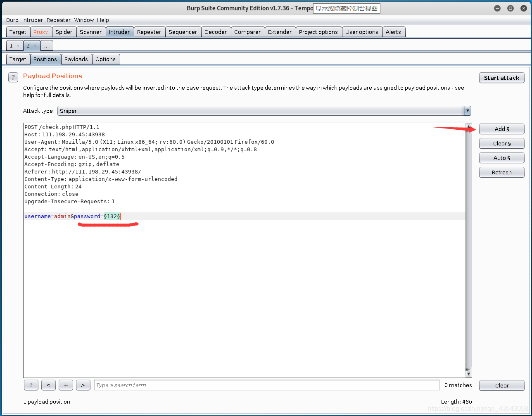Click the search help question-mark button
The width and height of the screenshot is (532, 416).
(x=31, y=385)
